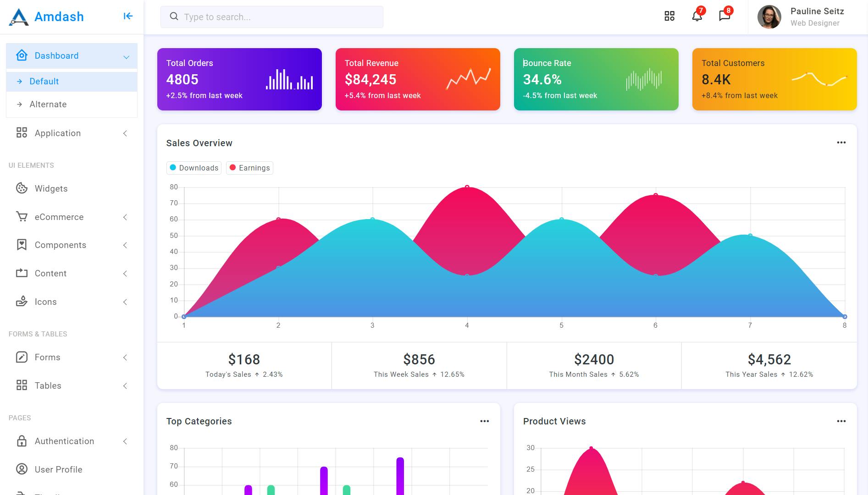Click the User Profile person icon
The width and height of the screenshot is (868, 495).
[x=22, y=469]
